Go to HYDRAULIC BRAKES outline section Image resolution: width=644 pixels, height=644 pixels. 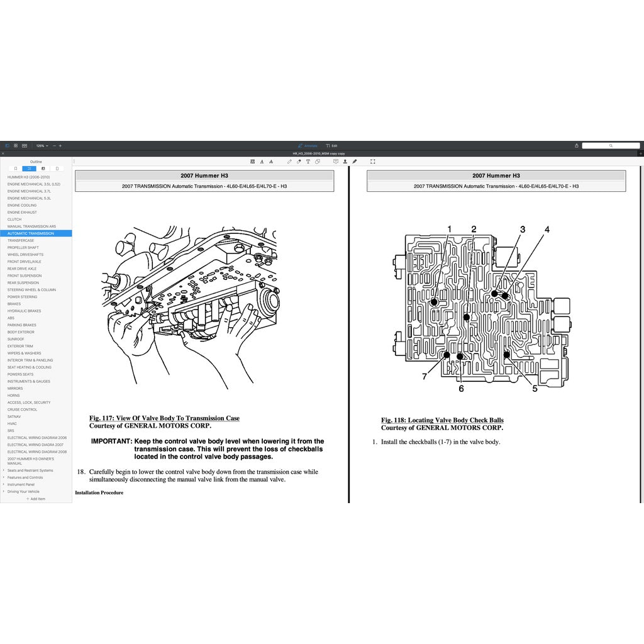(x=24, y=311)
